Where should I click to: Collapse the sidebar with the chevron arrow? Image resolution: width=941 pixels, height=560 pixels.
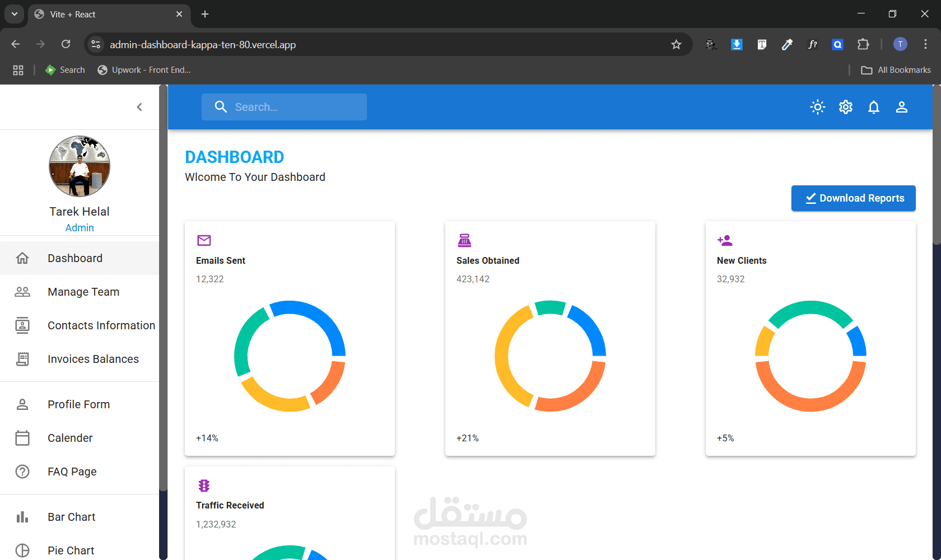click(139, 107)
